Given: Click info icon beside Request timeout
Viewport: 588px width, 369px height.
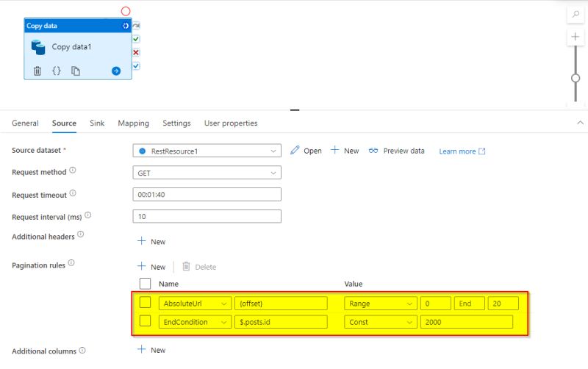Looking at the screenshot, I should 73,193.
